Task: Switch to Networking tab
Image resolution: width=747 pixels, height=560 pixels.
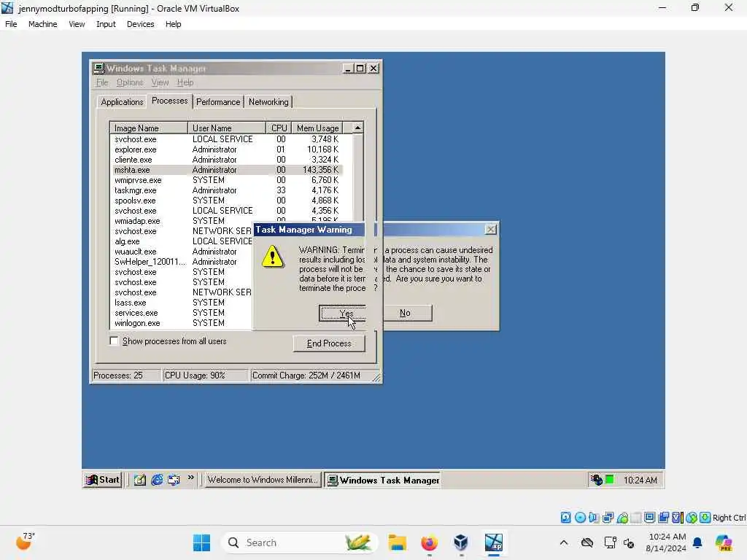Action: 268,102
